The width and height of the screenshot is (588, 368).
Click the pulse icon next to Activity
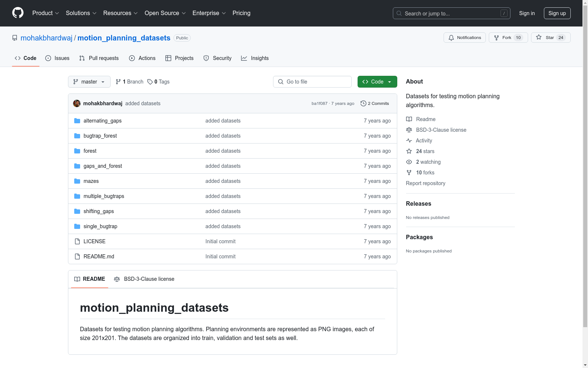tap(409, 141)
